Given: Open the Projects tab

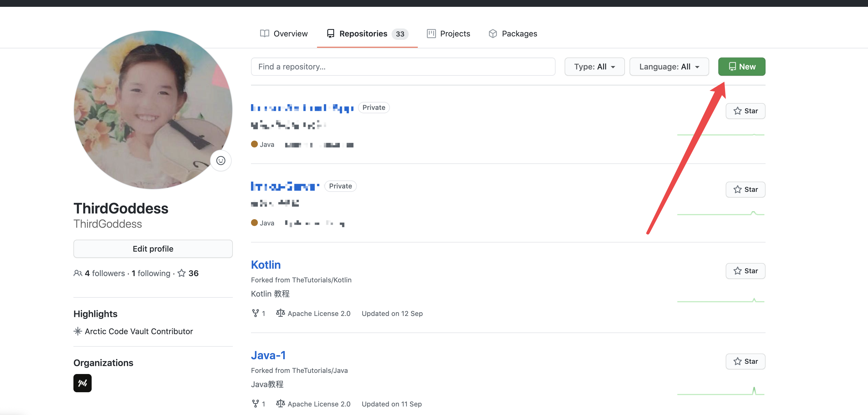Looking at the screenshot, I should pos(449,34).
